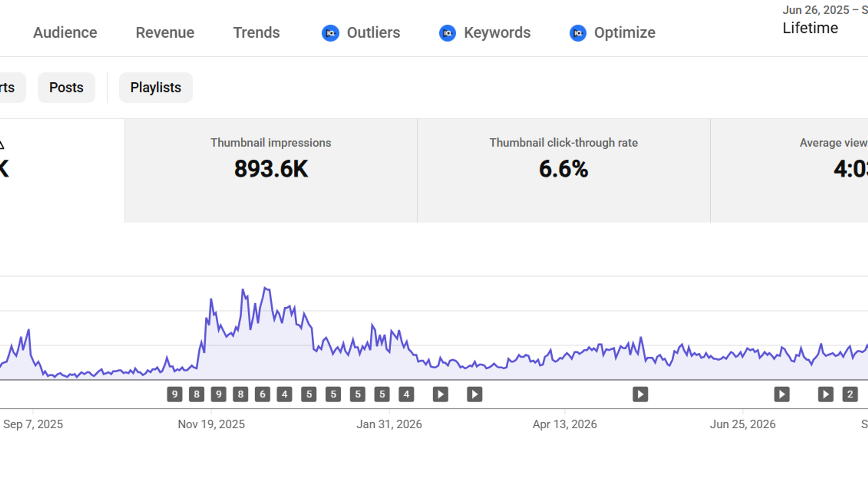Click the Jan 31, 2026 axis label
Screen dimensions: 868x488
tap(389, 424)
